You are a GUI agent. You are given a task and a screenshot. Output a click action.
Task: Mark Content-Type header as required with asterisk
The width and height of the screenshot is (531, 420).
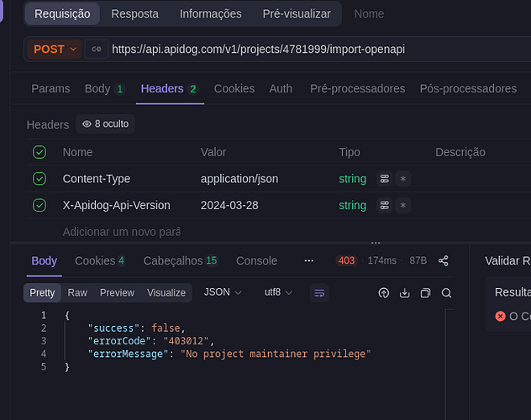[403, 179]
